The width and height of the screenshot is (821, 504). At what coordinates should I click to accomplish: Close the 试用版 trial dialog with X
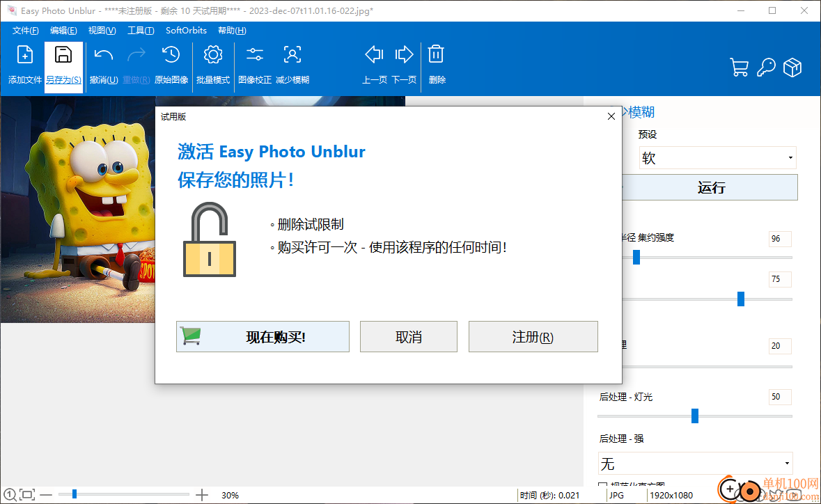click(x=611, y=116)
